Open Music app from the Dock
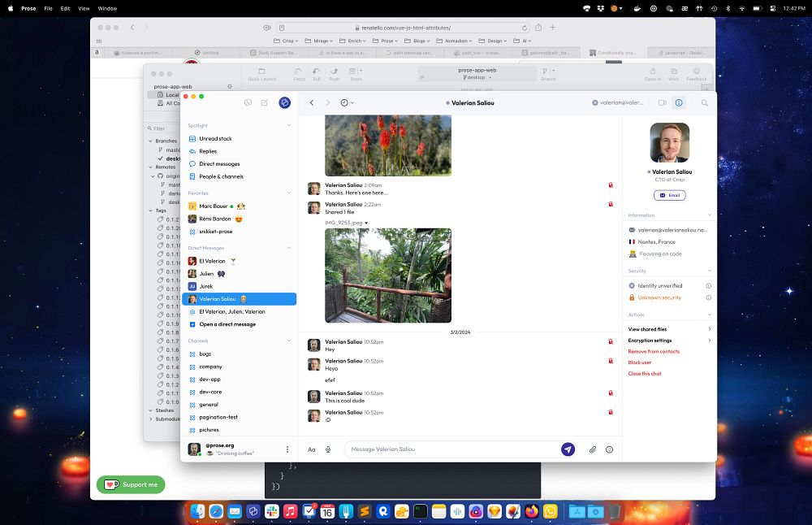The height and width of the screenshot is (525, 812). pos(291,511)
